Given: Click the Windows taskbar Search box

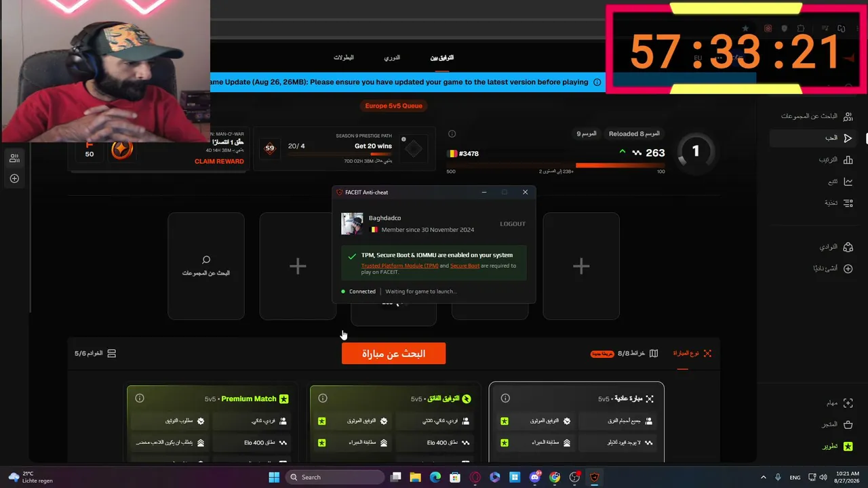Looking at the screenshot, I should 336,477.
